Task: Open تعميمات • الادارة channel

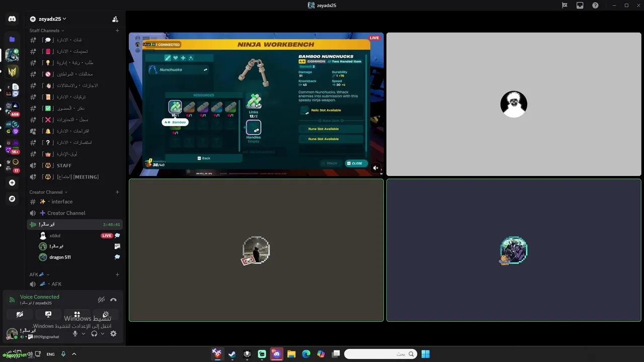Action: [x=74, y=51]
